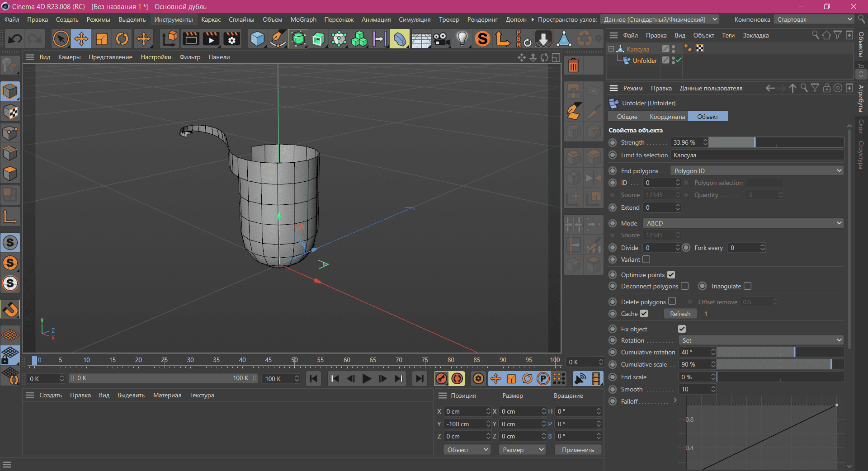Enable the Triangulate checkbox
Viewport: 868px width, 471px height.
tap(748, 286)
